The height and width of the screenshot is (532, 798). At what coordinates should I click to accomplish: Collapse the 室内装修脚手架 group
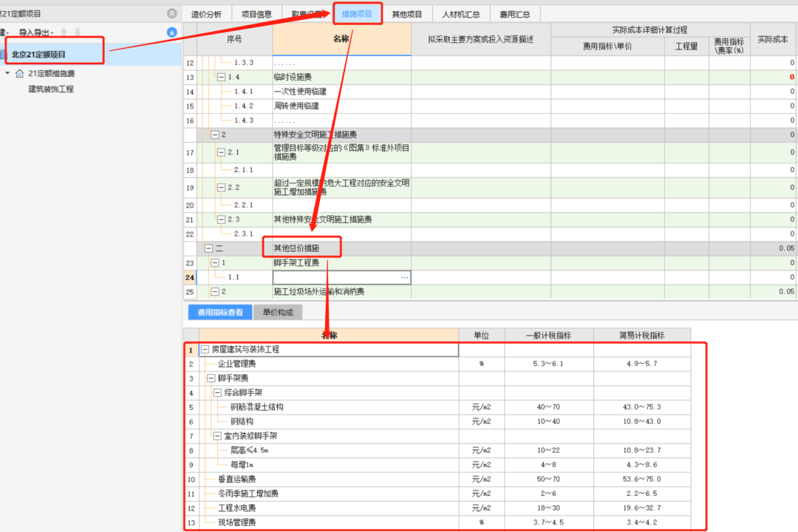coord(218,436)
